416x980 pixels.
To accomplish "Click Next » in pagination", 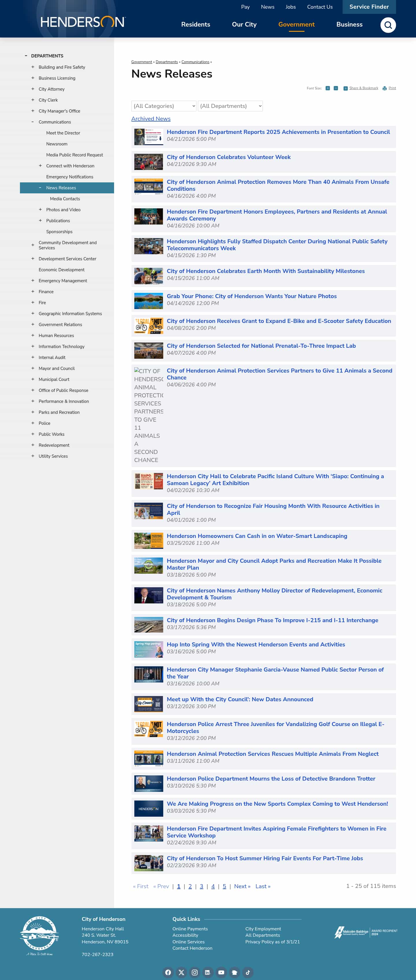I will point(242,886).
